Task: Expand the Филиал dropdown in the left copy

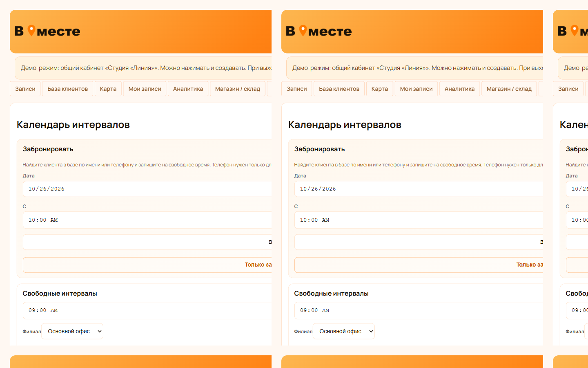Action: pos(72,331)
